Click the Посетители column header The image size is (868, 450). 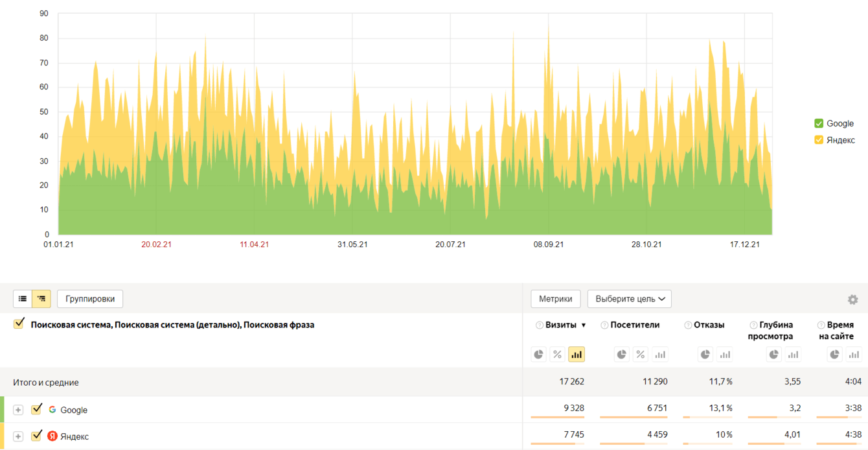(634, 325)
